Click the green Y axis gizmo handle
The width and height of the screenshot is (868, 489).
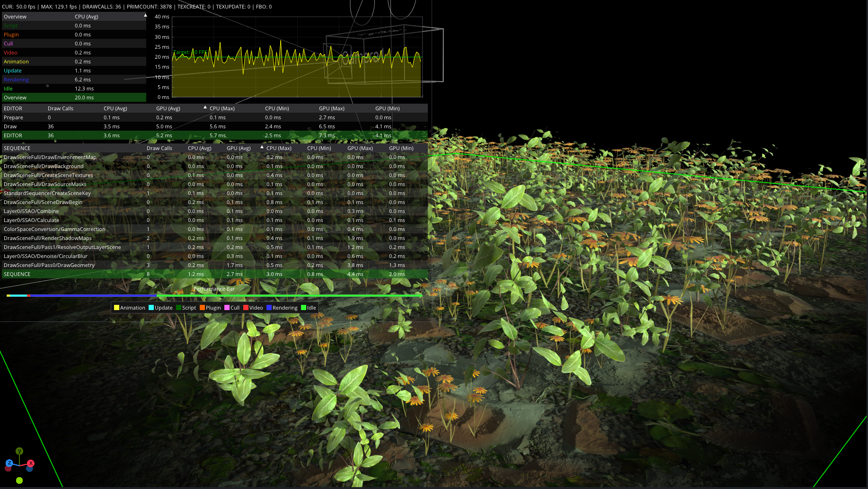point(19,451)
